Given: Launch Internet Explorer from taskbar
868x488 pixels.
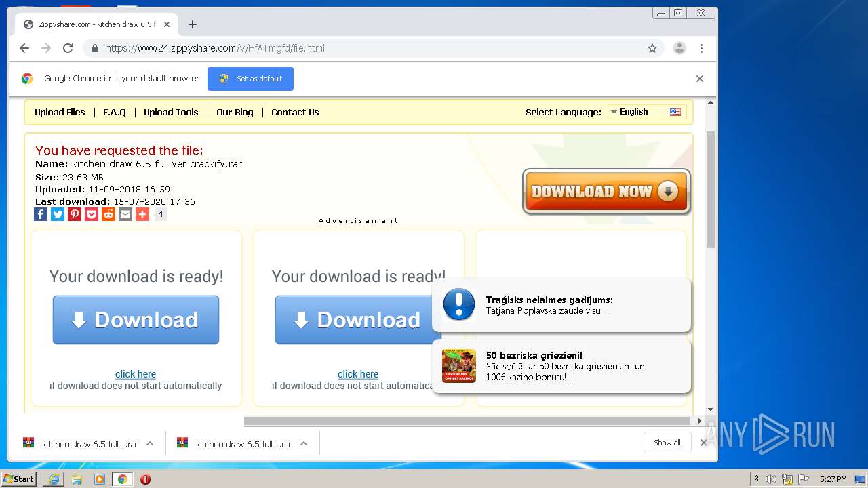Looking at the screenshot, I should [x=54, y=479].
